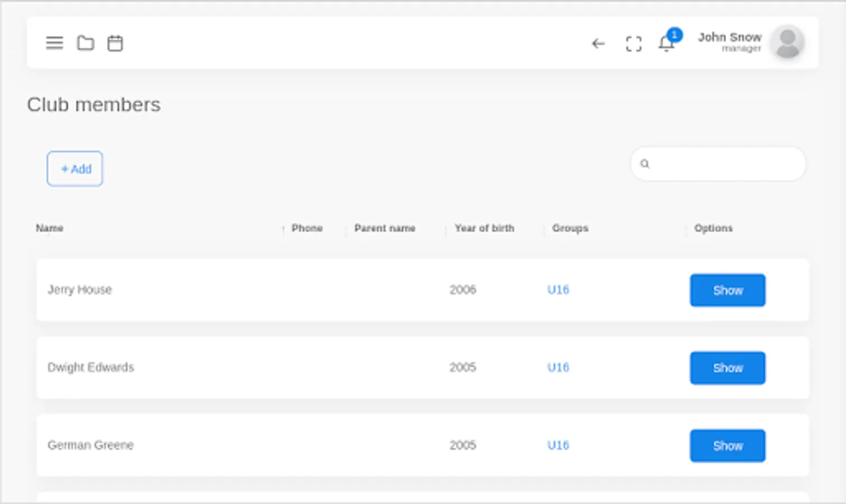
Task: Click the folder icon in top bar
Action: tap(85, 43)
